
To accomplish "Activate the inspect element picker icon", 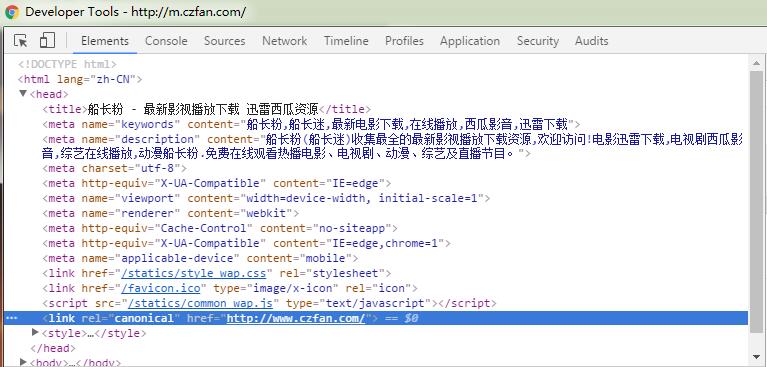I will click(x=21, y=41).
